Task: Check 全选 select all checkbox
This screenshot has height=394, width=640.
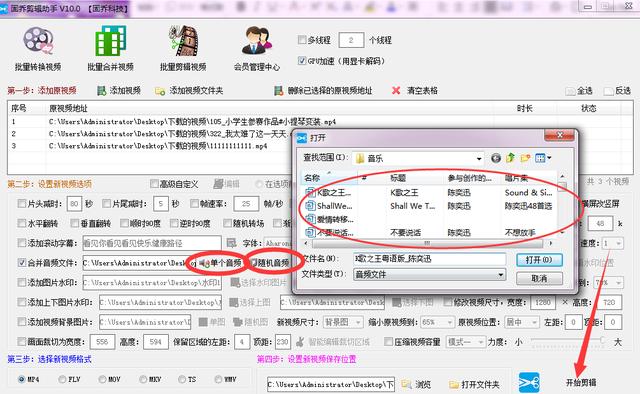Action: (570, 91)
